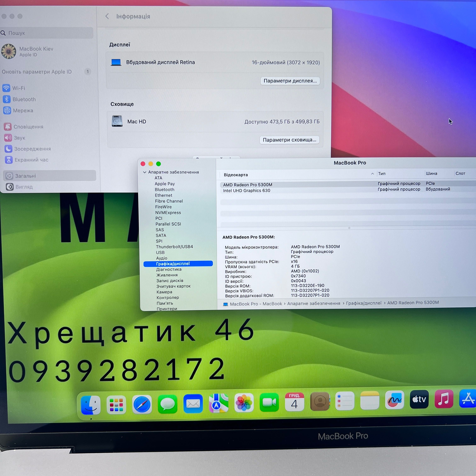Open Зосередження settings in sidebar
Image resolution: width=476 pixels, height=476 pixels.
tap(28, 149)
